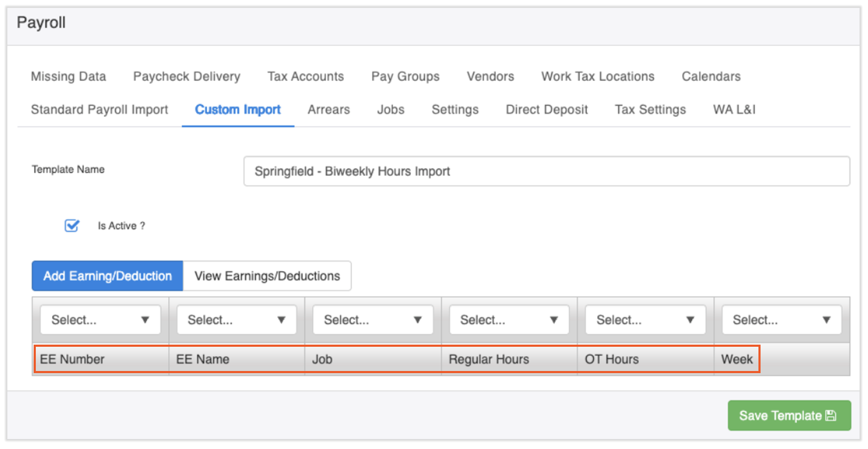Open the dropdown above EE Number column

point(100,320)
